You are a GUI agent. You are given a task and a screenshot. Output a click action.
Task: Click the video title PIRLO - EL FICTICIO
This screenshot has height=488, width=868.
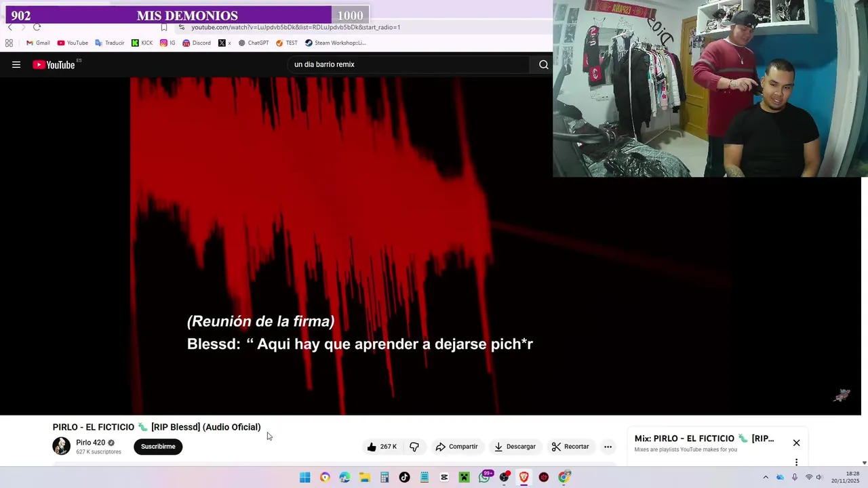157,427
